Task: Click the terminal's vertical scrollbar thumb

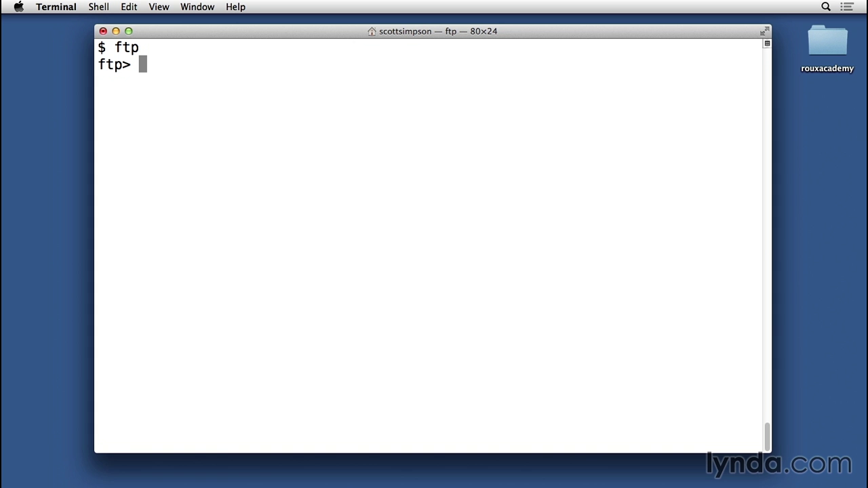Action: click(x=767, y=436)
